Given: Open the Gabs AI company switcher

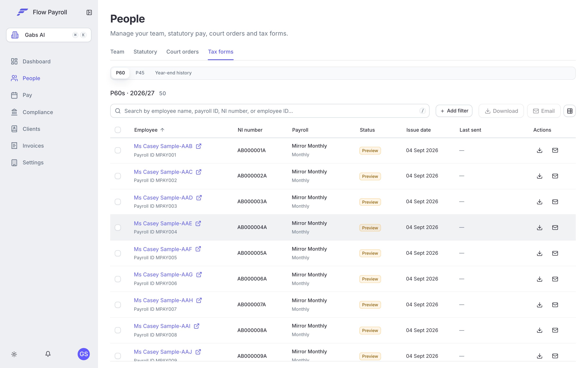Looking at the screenshot, I should (49, 35).
